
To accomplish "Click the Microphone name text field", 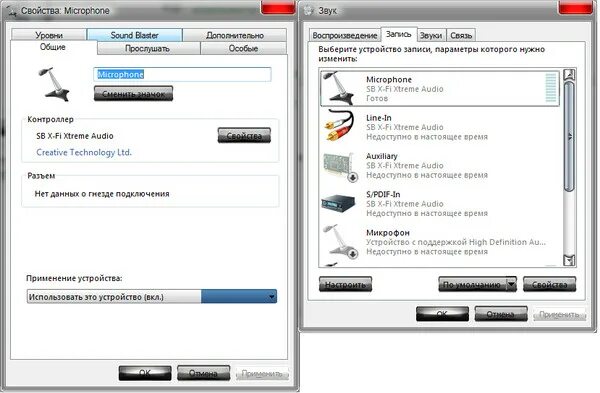I will pos(182,75).
